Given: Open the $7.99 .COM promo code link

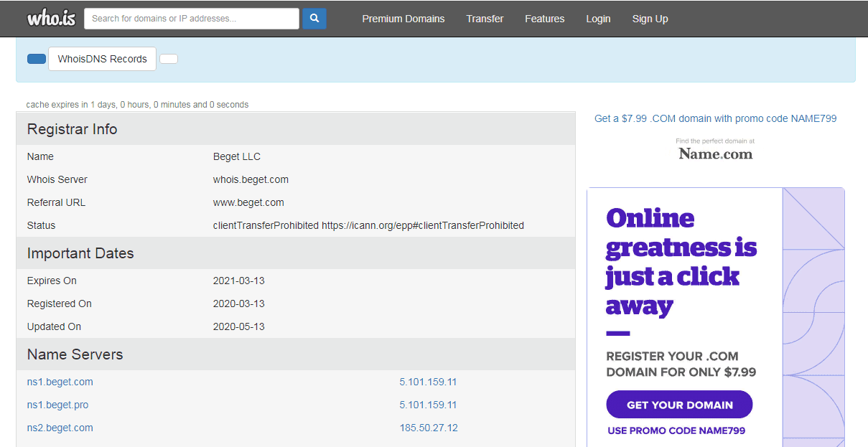Looking at the screenshot, I should [x=715, y=118].
